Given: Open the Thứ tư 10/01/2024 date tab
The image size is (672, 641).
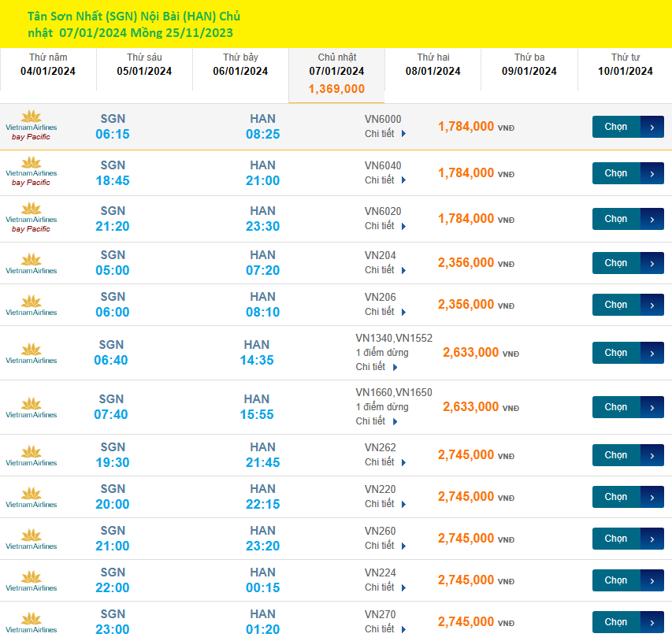Looking at the screenshot, I should pyautogui.click(x=625, y=65).
